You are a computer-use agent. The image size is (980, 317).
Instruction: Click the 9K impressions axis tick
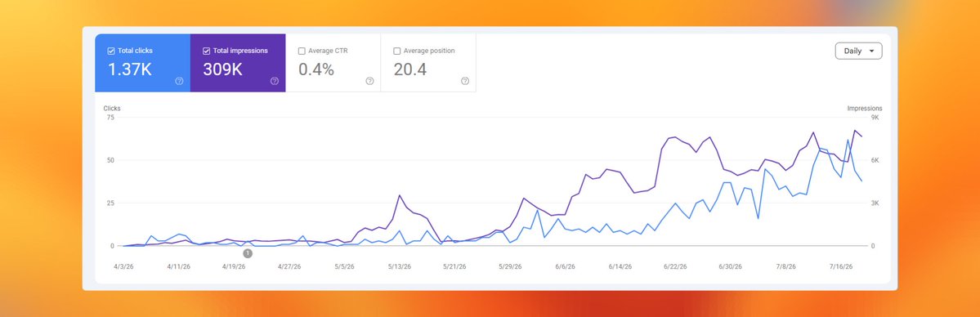875,117
